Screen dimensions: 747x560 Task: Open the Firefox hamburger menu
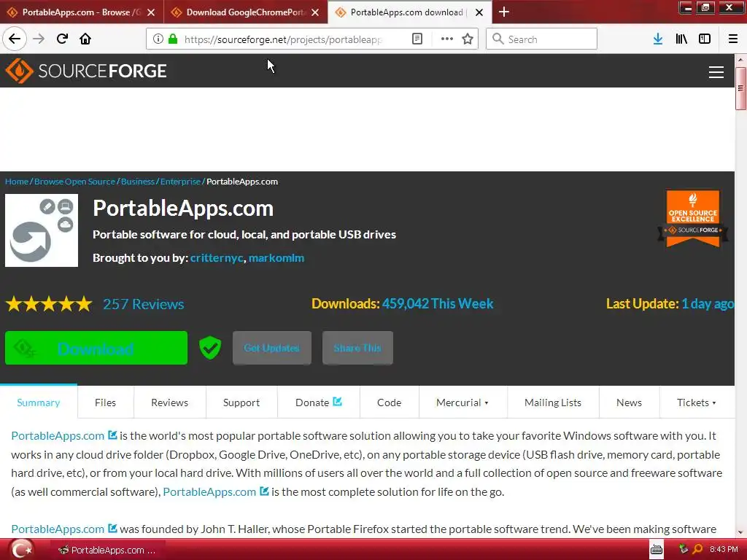(x=732, y=39)
